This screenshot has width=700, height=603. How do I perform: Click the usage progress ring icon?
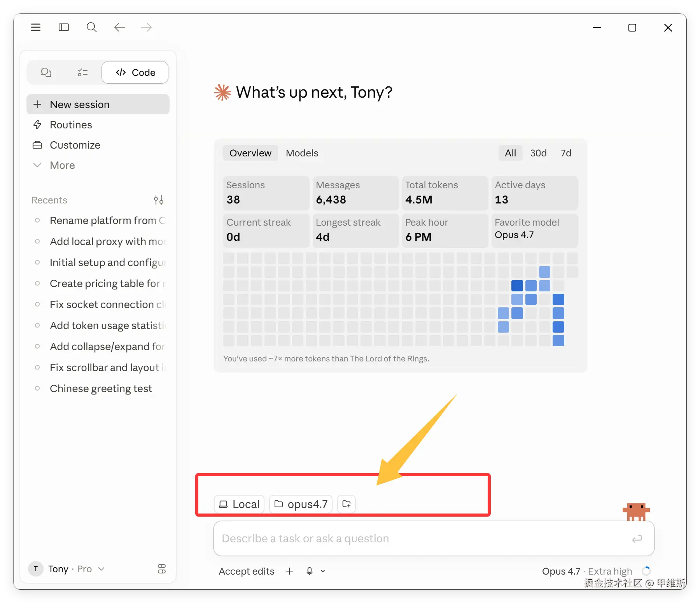[x=646, y=571]
